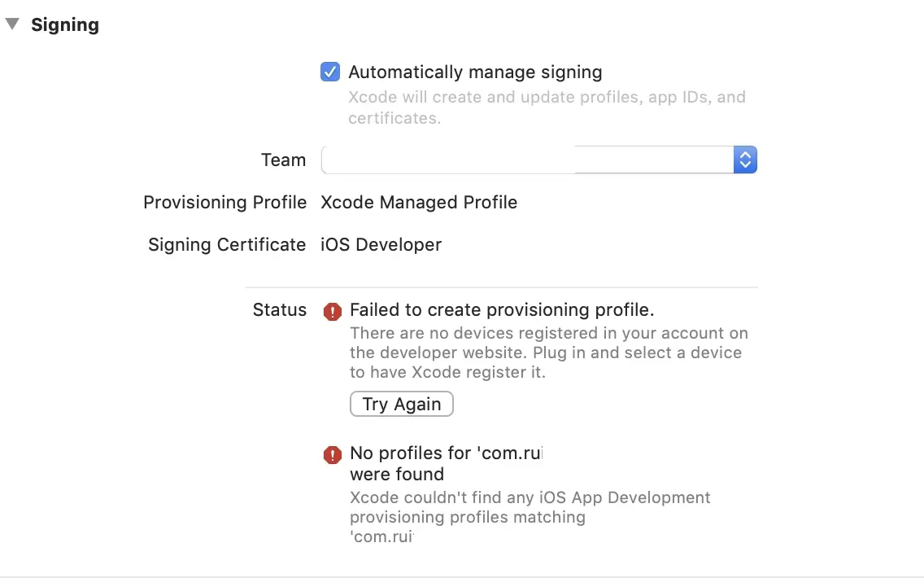Click the Provisioning Profile label

coord(224,203)
